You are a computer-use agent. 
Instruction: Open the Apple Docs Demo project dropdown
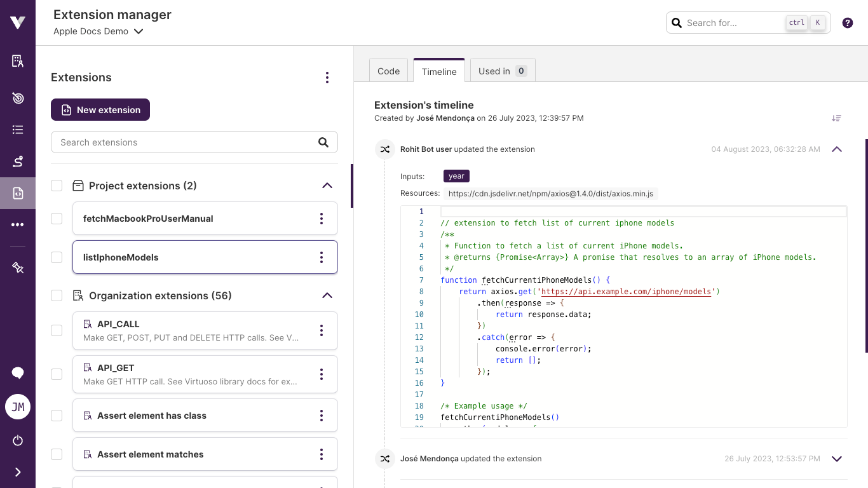click(x=98, y=31)
